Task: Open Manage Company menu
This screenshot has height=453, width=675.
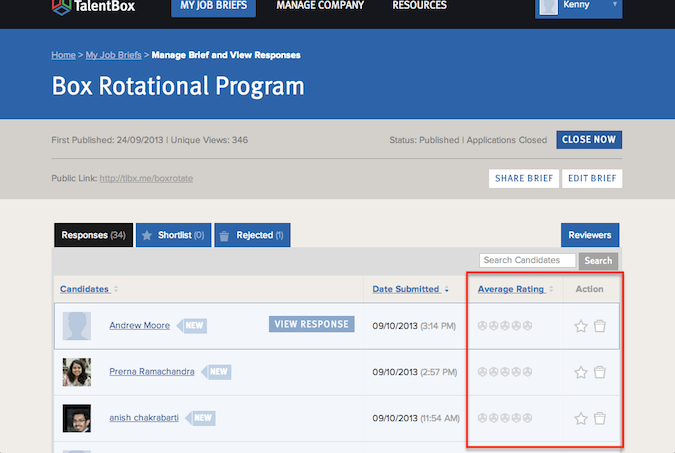Action: (318, 6)
